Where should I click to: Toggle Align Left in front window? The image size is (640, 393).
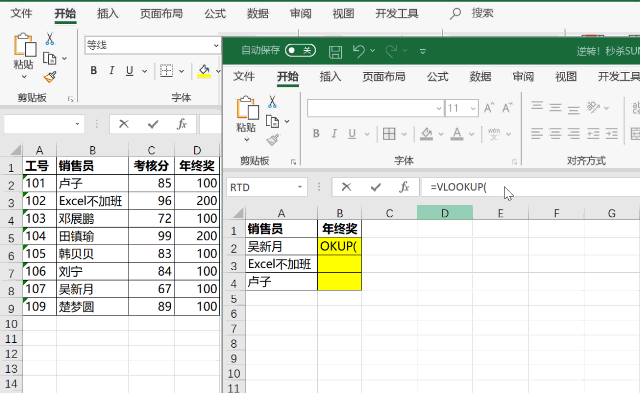pyautogui.click(x=537, y=133)
